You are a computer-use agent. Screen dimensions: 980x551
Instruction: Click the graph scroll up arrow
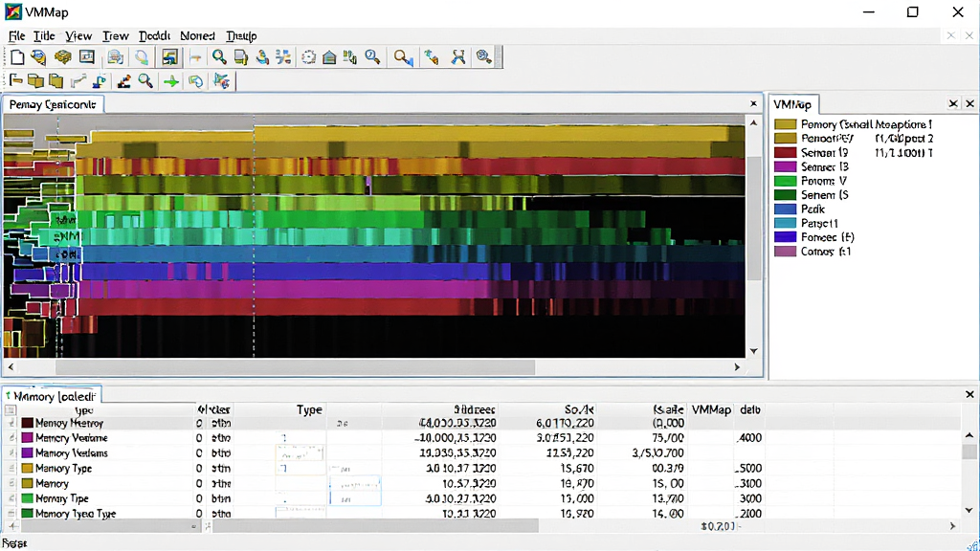click(x=754, y=123)
